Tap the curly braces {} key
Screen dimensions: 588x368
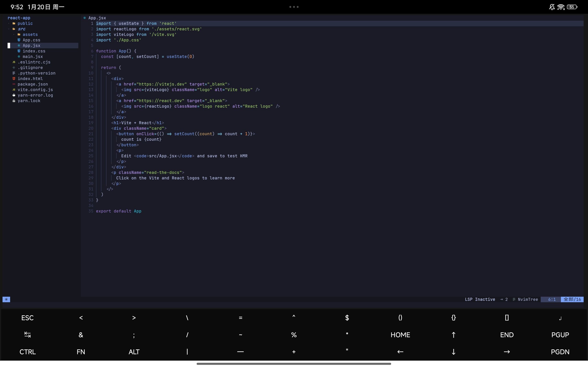tap(453, 318)
